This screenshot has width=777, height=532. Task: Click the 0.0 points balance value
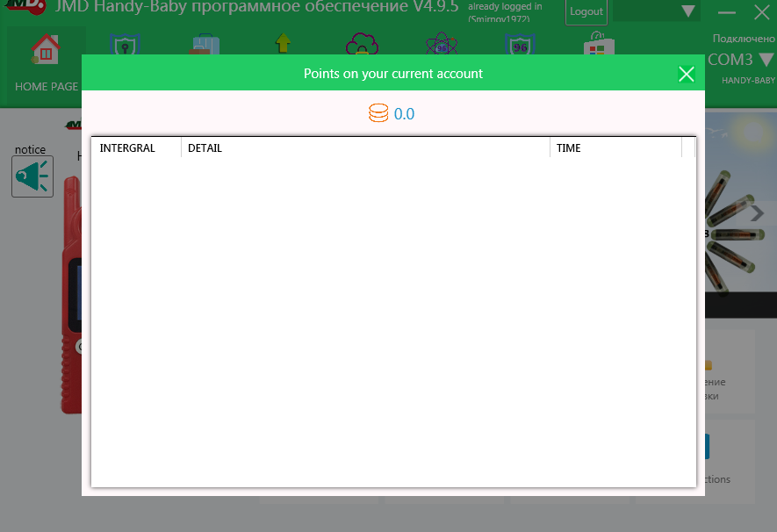click(404, 113)
